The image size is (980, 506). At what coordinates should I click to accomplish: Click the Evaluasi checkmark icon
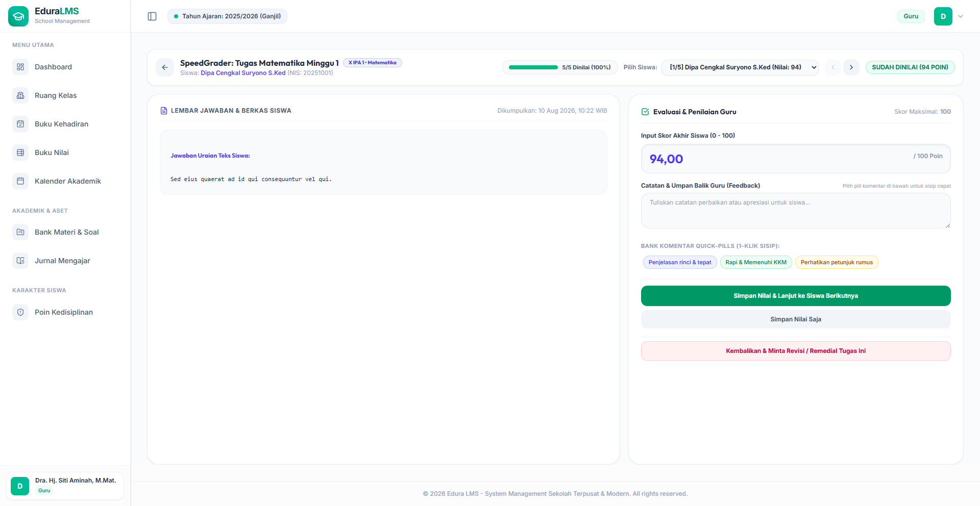point(645,112)
